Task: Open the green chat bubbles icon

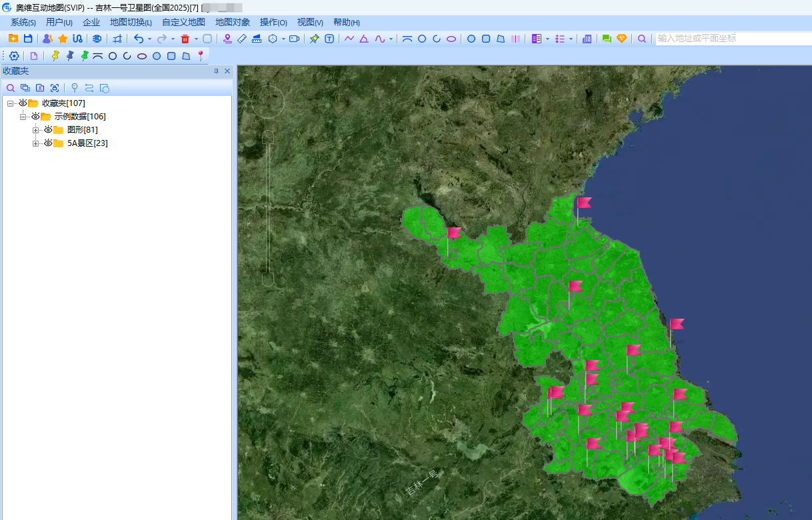Action: point(607,39)
